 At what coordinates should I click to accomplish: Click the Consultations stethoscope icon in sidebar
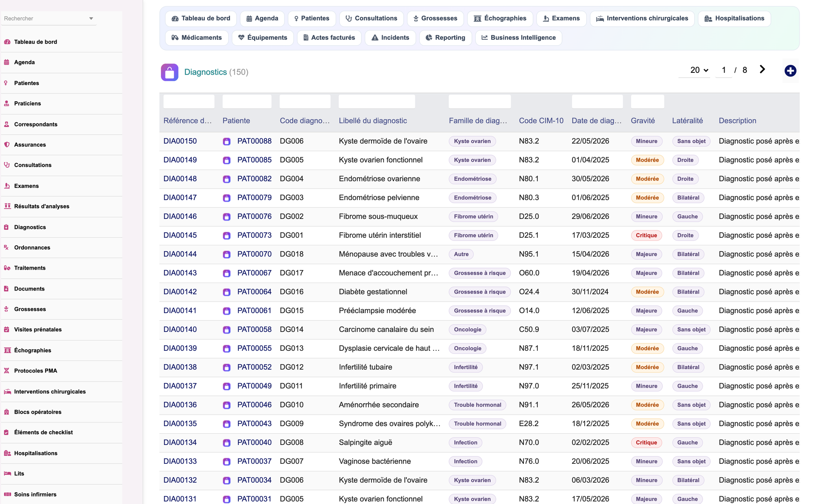(x=7, y=165)
